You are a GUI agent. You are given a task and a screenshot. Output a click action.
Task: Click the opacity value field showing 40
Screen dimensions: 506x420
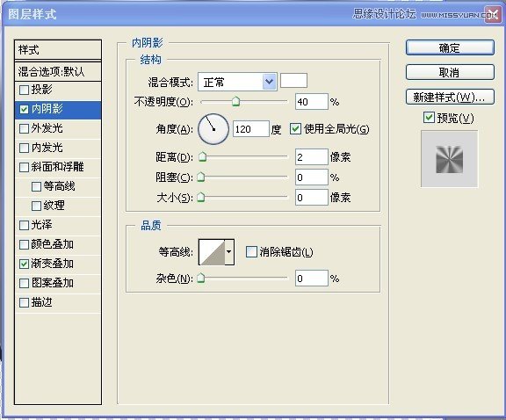[311, 102]
